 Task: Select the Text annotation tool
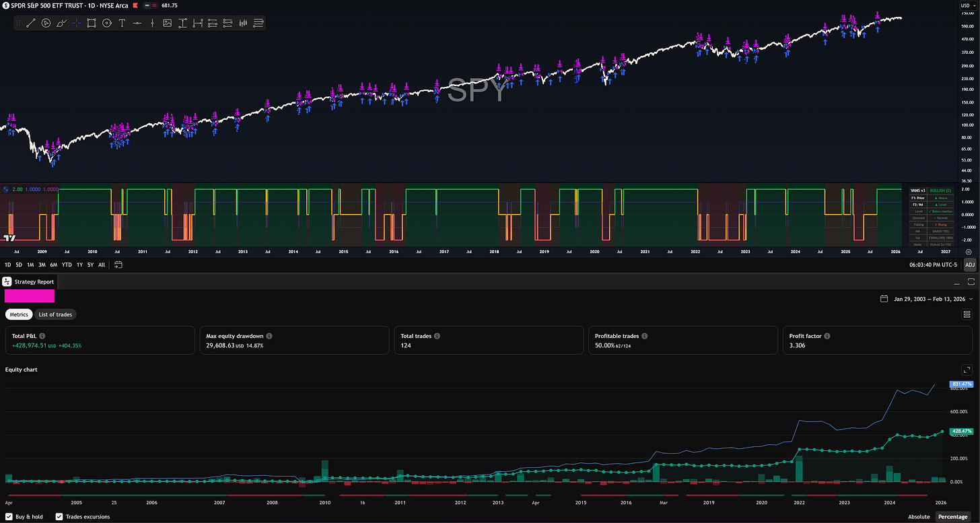pyautogui.click(x=122, y=23)
